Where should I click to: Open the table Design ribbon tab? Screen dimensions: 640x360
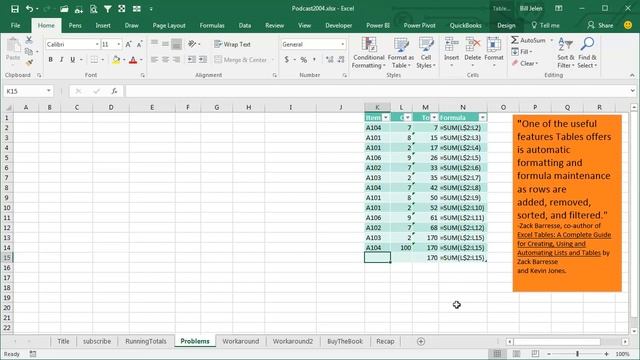tap(506, 25)
